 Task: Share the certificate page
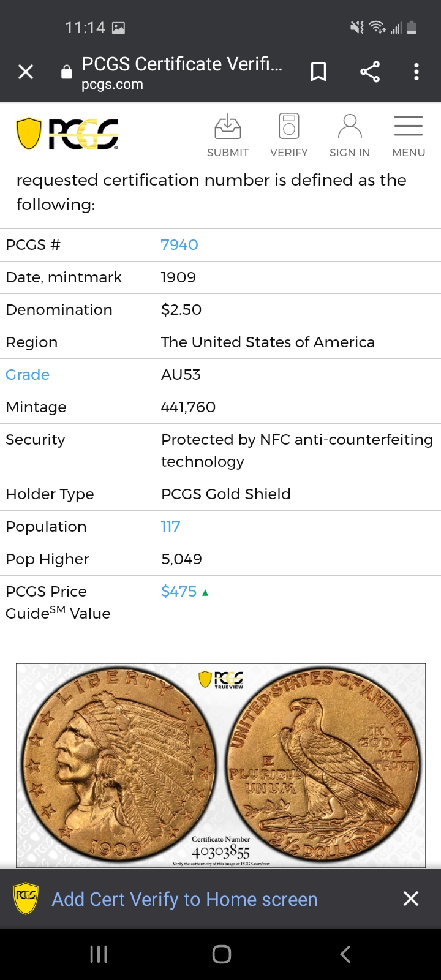(370, 72)
